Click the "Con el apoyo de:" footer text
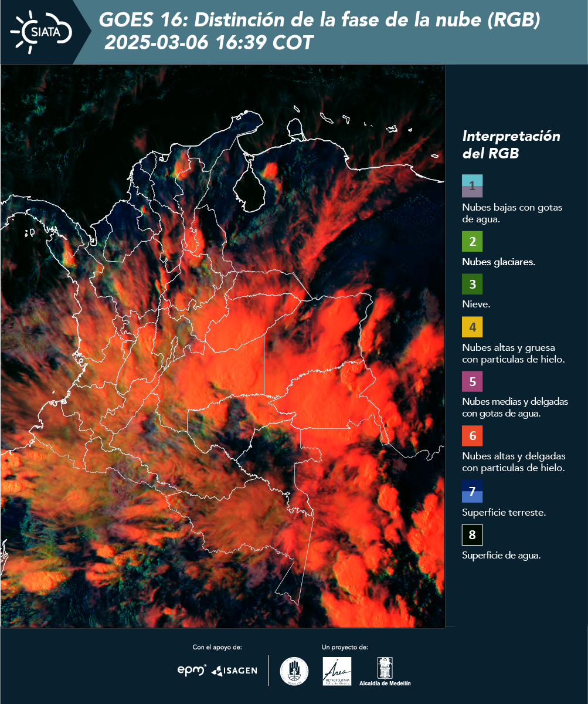 (x=217, y=647)
